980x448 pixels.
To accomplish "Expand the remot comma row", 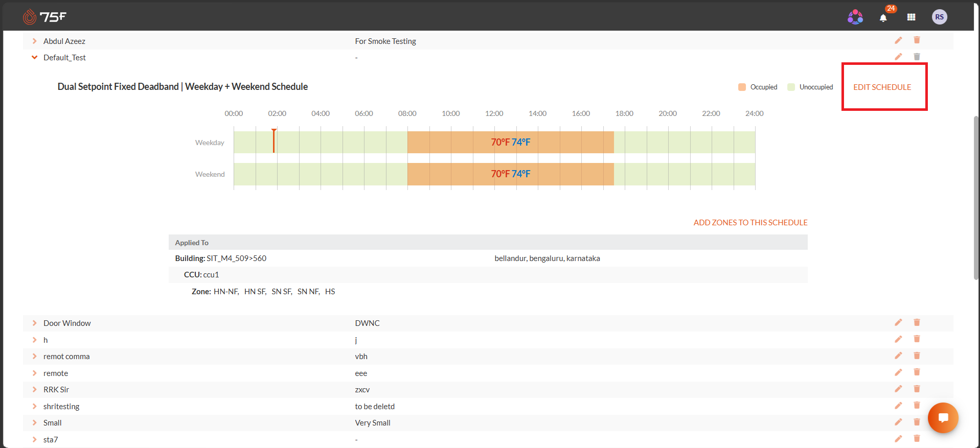I will click(x=34, y=356).
